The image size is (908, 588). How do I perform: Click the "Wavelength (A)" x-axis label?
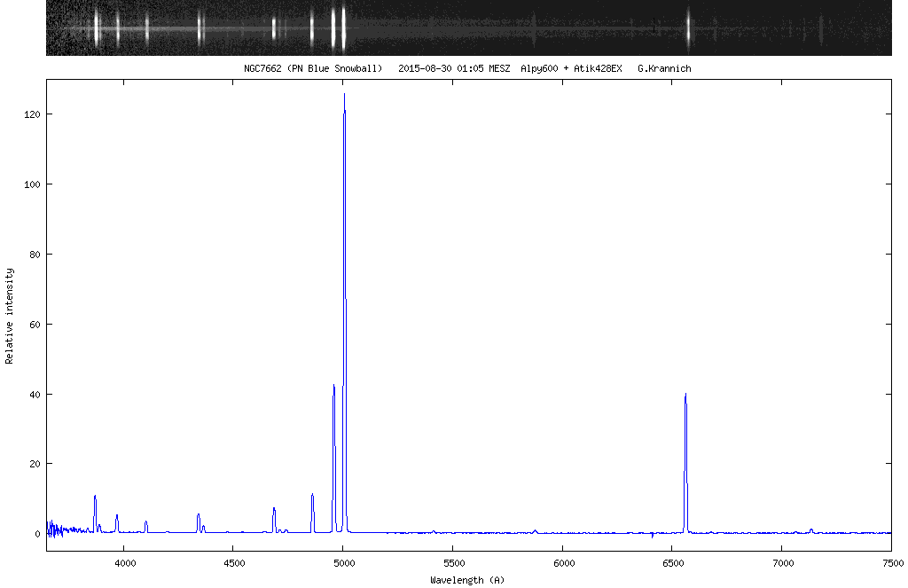pos(467,580)
